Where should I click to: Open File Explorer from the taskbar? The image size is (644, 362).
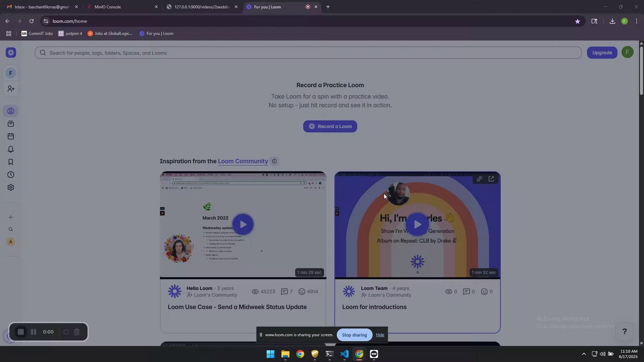coord(285,354)
